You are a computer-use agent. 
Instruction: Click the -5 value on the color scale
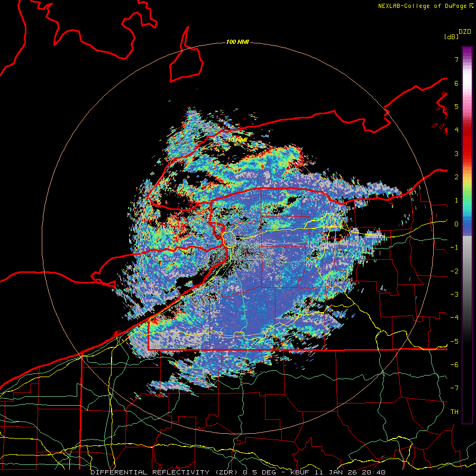tap(454, 342)
